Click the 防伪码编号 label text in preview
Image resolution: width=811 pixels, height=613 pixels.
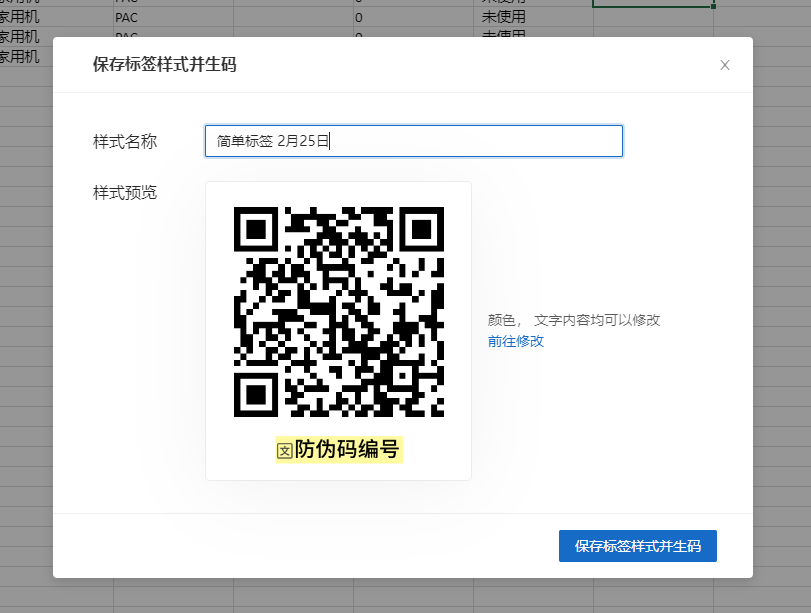pyautogui.click(x=347, y=449)
